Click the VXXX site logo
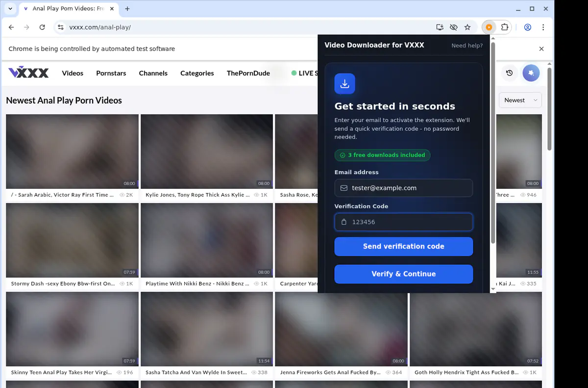588x388 pixels. 28,73
